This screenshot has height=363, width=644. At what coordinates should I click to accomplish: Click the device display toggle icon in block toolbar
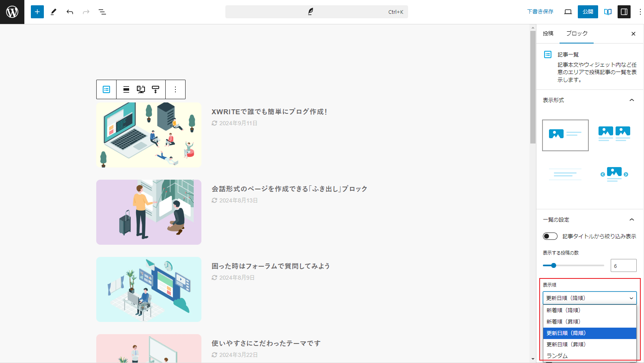coord(141,89)
